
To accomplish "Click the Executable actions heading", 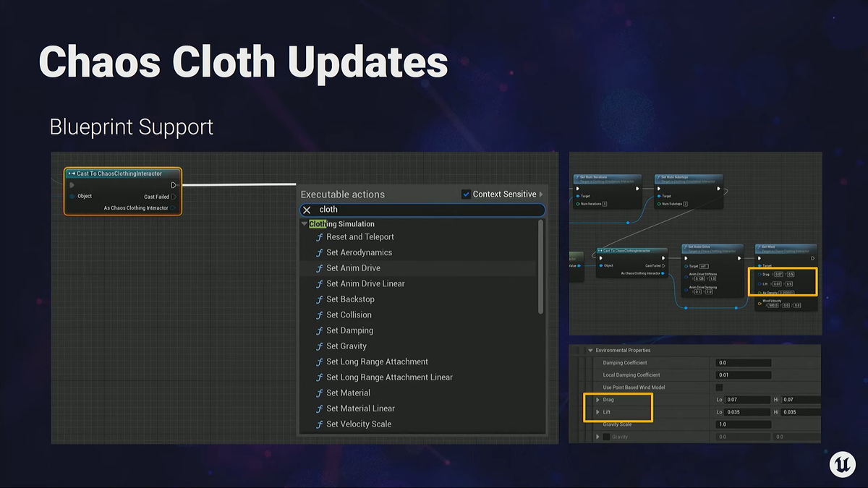I will click(x=343, y=194).
